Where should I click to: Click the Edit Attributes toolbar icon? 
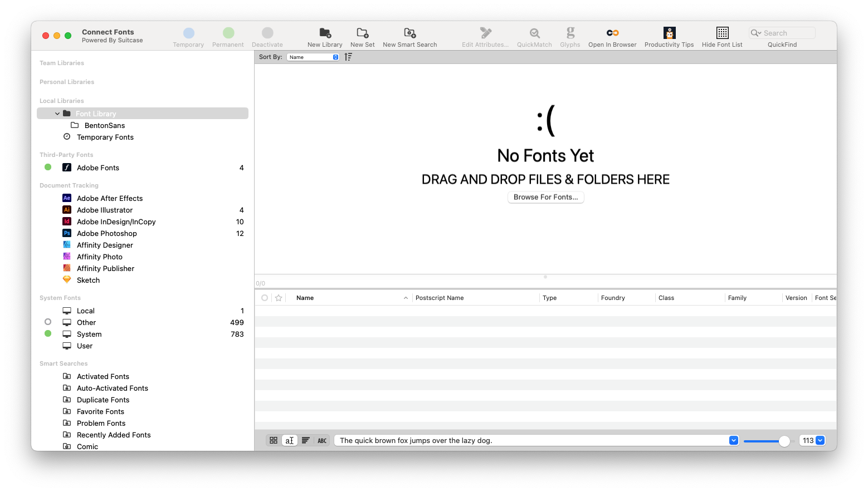pos(484,36)
